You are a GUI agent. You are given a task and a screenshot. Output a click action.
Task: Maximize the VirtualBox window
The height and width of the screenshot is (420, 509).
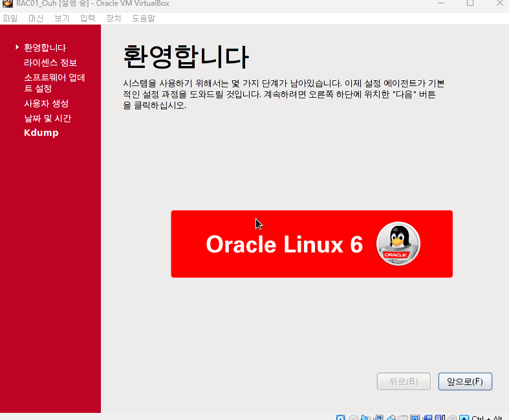pyautogui.click(x=470, y=3)
